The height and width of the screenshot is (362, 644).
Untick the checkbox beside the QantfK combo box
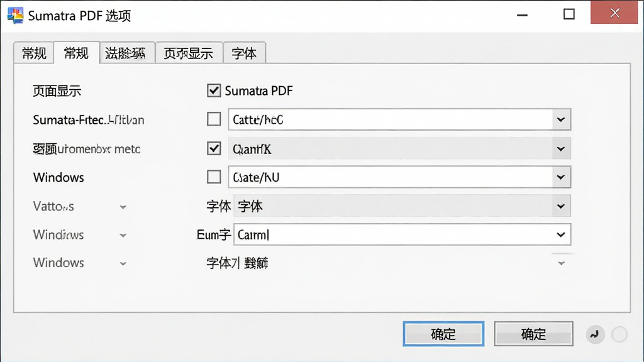[214, 148]
